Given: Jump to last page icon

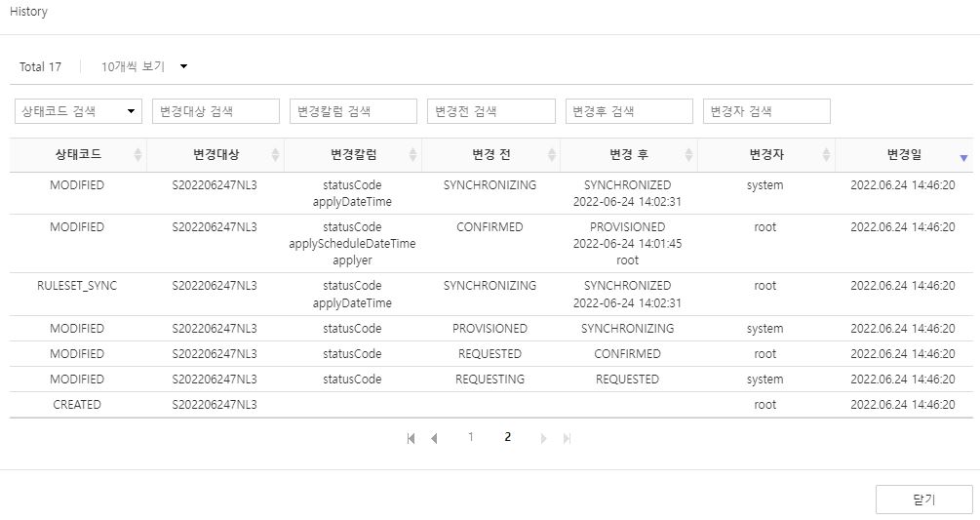Looking at the screenshot, I should coord(567,439).
